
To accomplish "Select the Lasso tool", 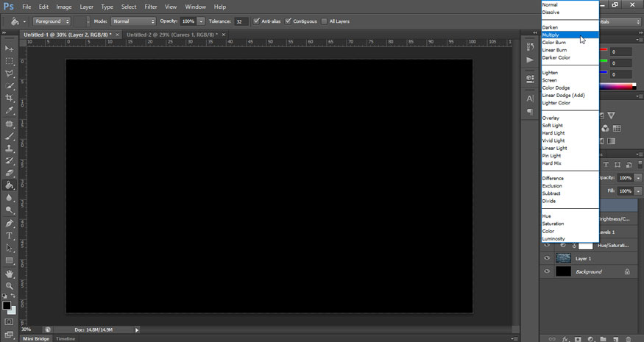I will (x=10, y=74).
